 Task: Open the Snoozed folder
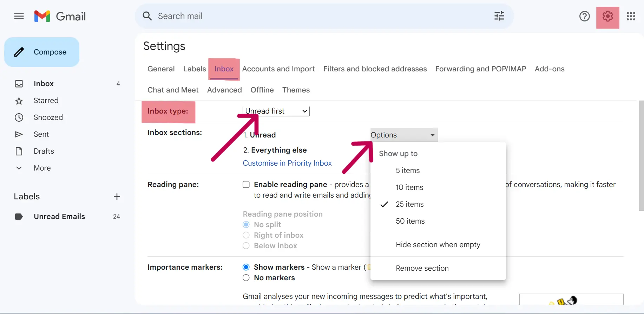point(48,117)
